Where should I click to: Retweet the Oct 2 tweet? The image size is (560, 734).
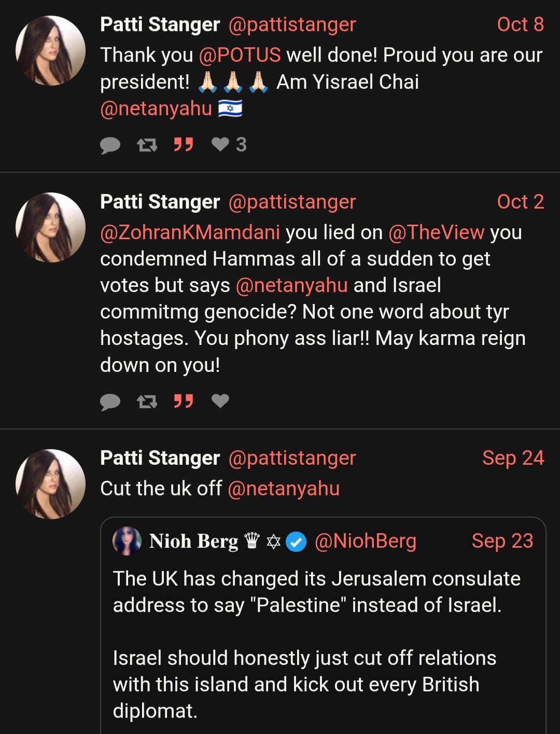[x=147, y=401]
